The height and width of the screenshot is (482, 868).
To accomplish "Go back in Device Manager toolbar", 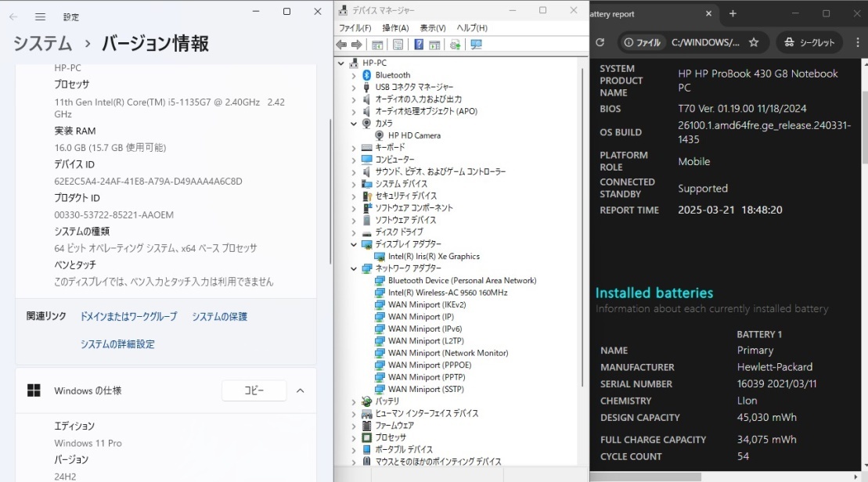I will [x=341, y=45].
